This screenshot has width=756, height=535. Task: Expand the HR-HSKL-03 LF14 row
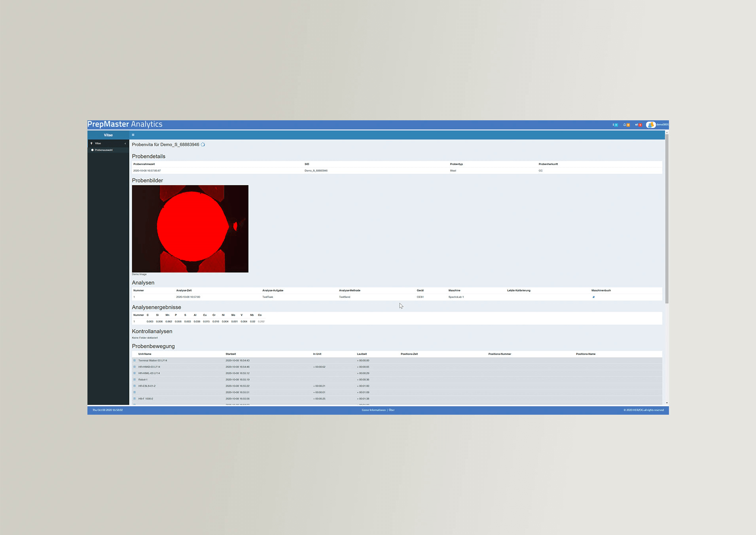pos(135,373)
